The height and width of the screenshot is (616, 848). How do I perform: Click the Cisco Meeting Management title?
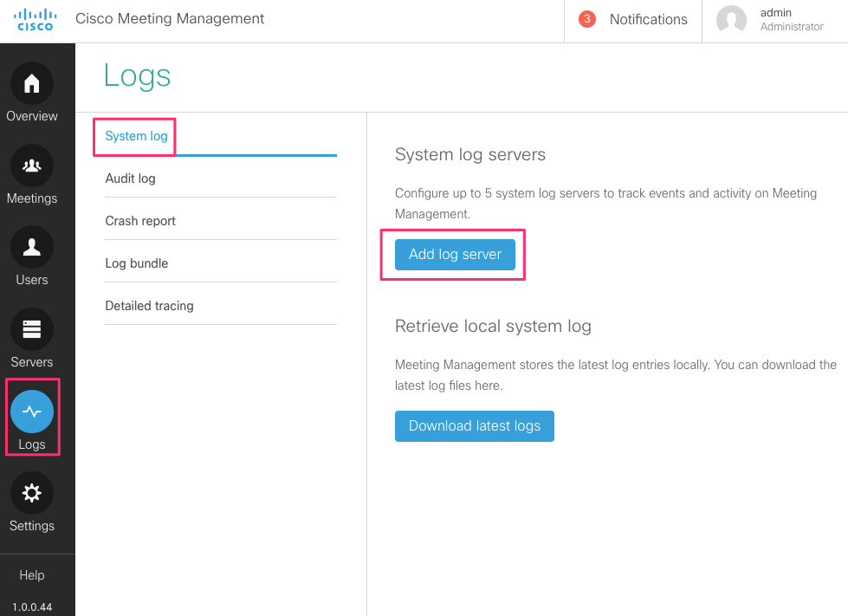170,19
